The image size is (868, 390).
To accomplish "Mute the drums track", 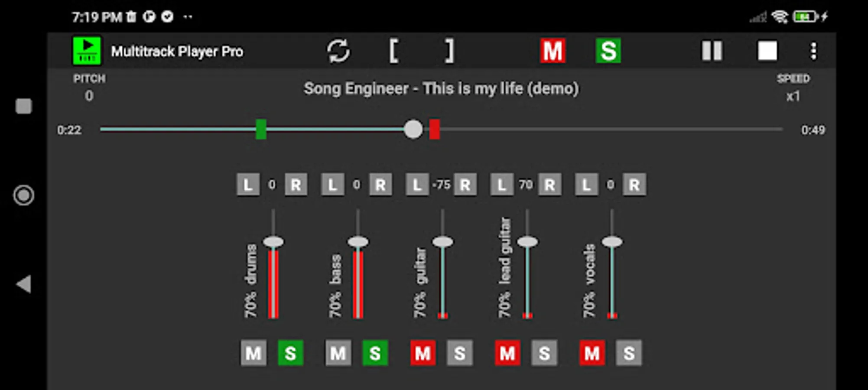I will [254, 353].
